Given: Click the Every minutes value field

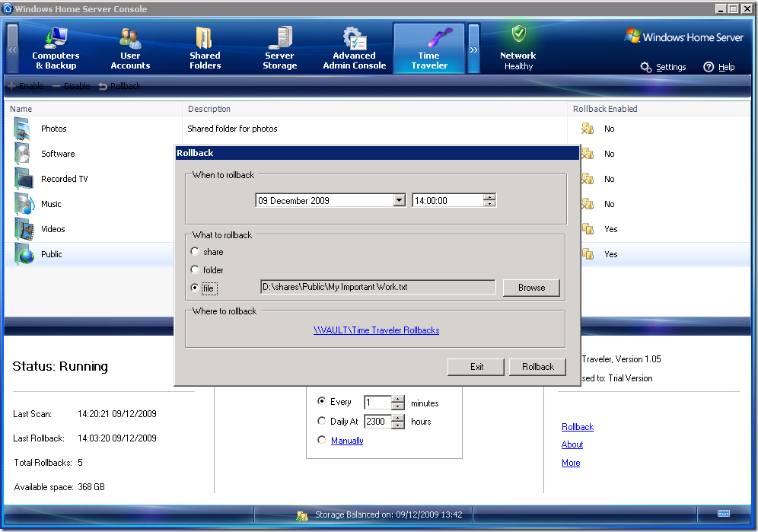Looking at the screenshot, I should (x=378, y=403).
